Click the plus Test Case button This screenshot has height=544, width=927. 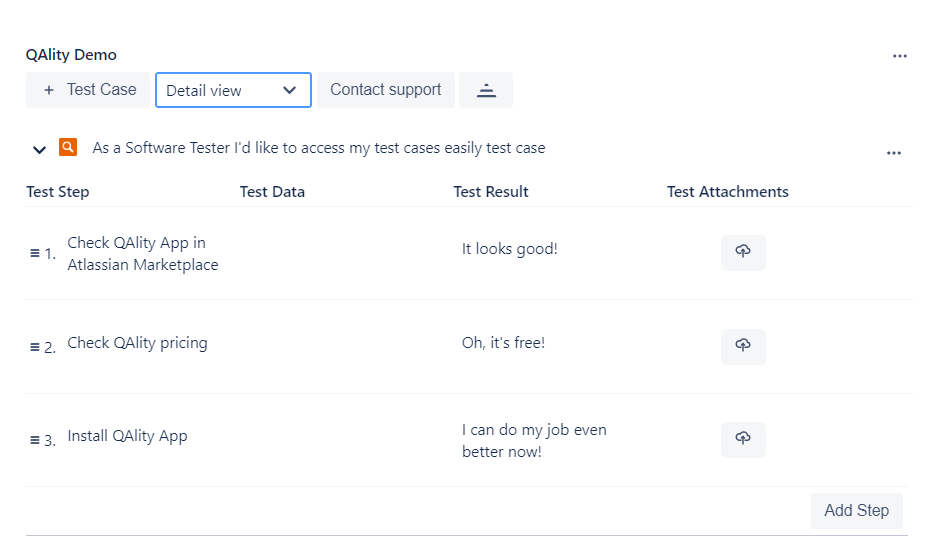tap(87, 90)
